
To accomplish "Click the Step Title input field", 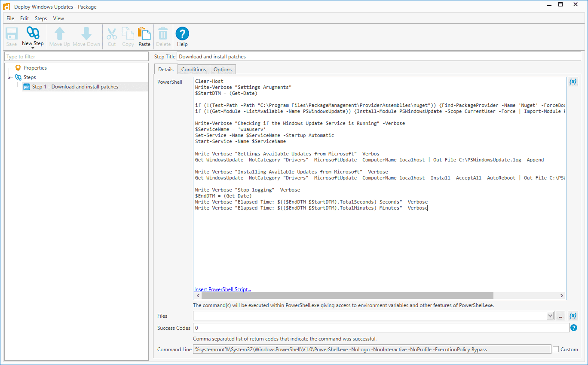I will pos(379,57).
